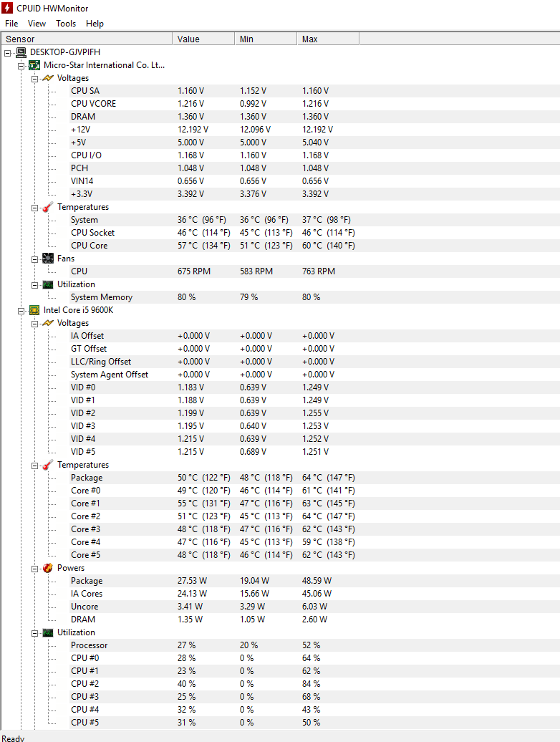Image resolution: width=560 pixels, height=742 pixels.
Task: Select the +12V row
Action: click(314, 129)
